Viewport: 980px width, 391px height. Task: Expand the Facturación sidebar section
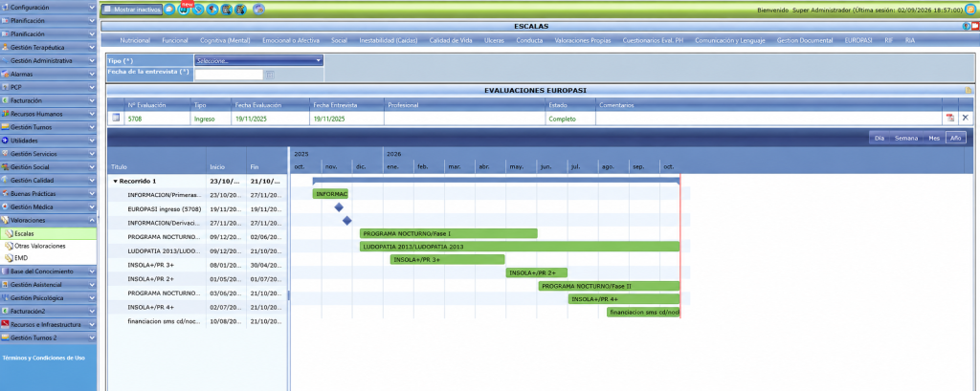point(49,100)
